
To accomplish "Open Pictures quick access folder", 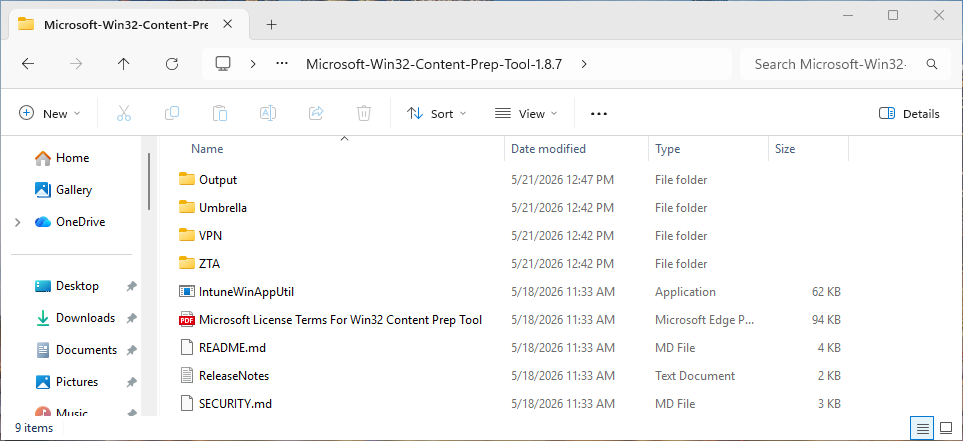I will (x=66, y=381).
